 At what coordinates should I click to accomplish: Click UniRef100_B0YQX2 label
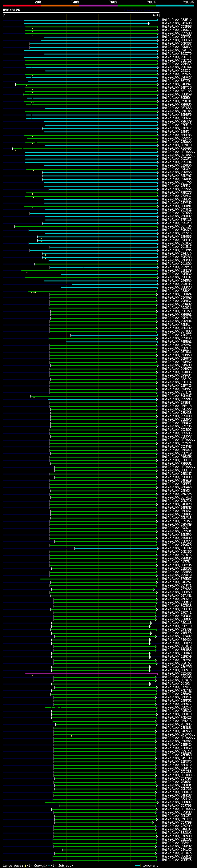(x=177, y=210)
